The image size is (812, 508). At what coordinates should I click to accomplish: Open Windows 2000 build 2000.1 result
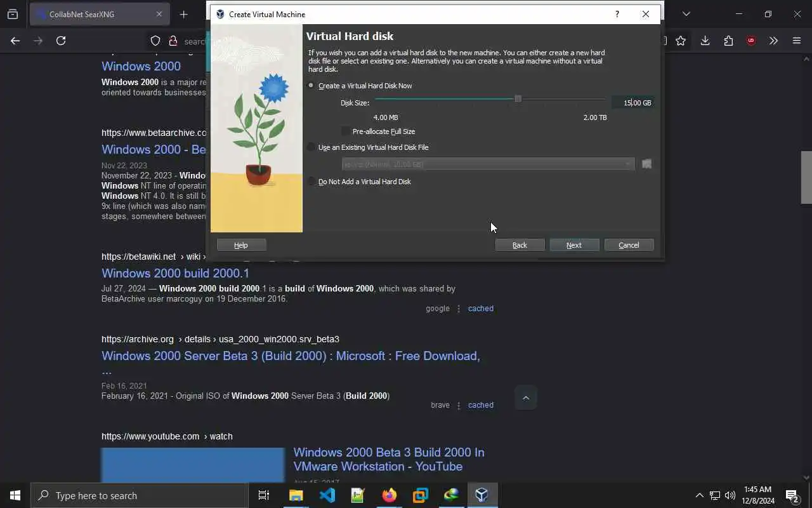coord(175,273)
